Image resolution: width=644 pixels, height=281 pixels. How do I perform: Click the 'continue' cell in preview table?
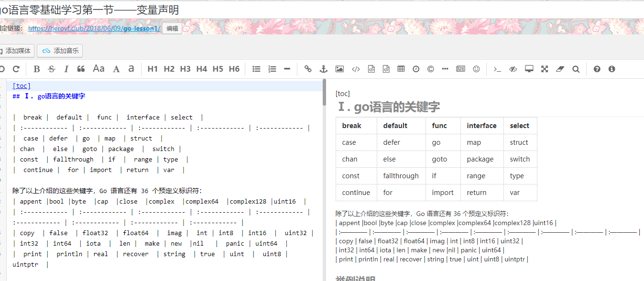tap(356, 193)
